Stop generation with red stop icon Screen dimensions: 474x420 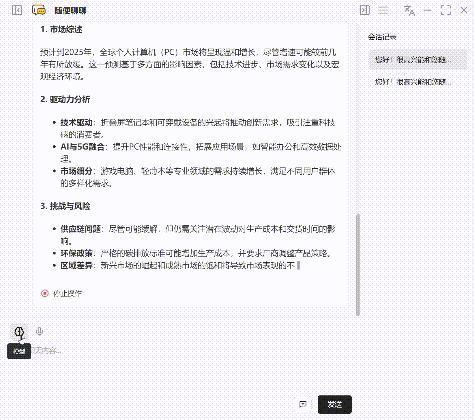(45, 293)
